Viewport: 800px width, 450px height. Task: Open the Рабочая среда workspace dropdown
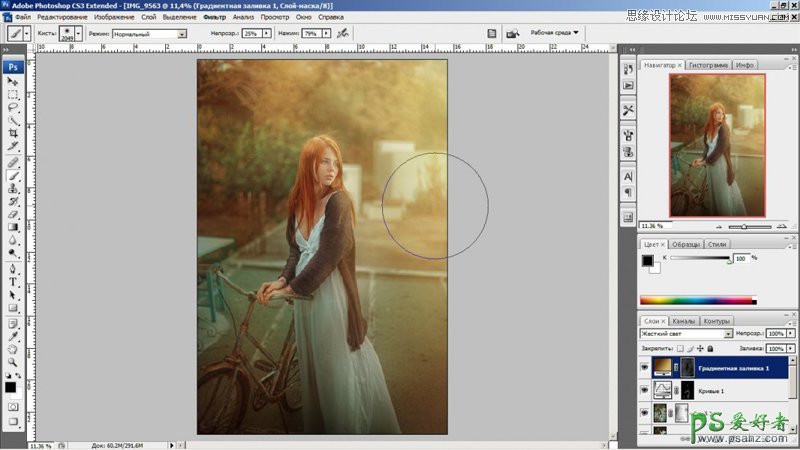pos(555,33)
